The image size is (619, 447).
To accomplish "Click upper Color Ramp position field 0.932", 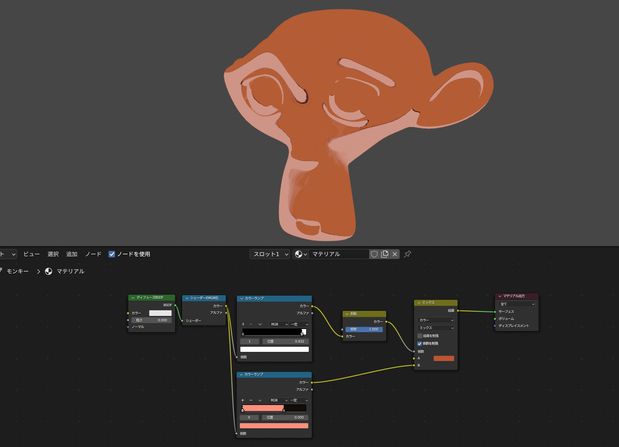I will click(285, 341).
